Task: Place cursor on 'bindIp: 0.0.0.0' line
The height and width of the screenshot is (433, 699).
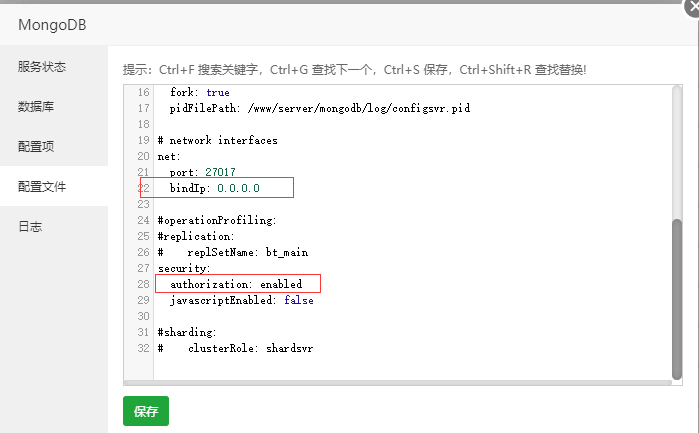Action: click(214, 188)
